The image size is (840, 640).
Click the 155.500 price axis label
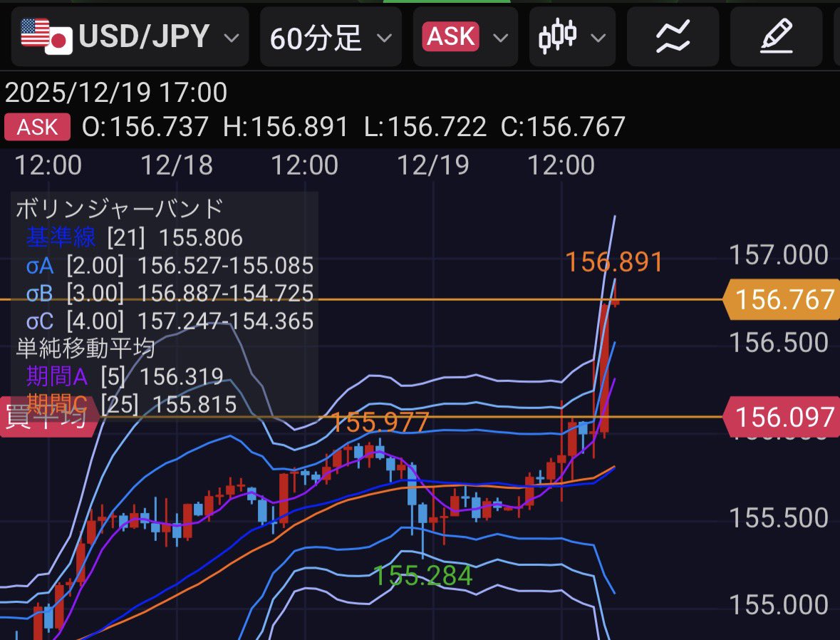tap(779, 518)
